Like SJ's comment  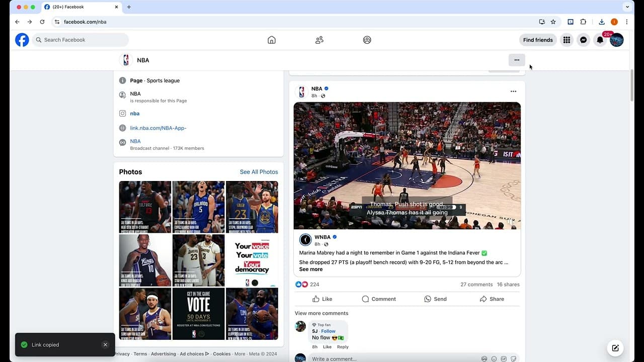click(327, 347)
